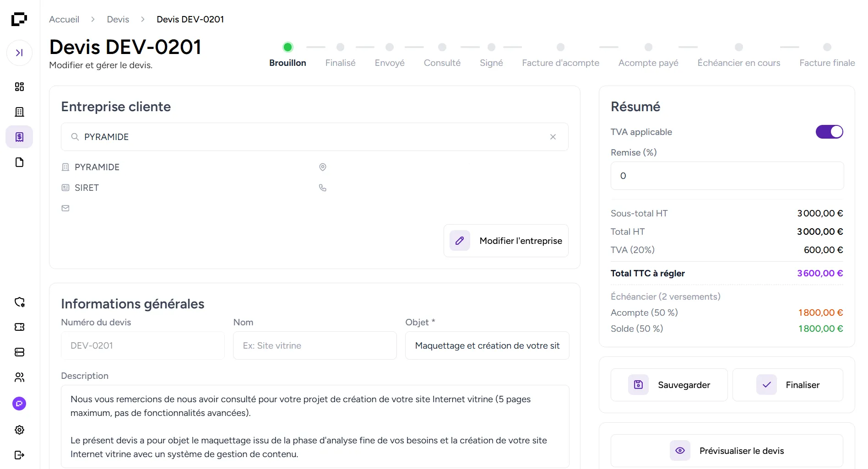This screenshot has height=469, width=868.
Task: Click the Description text area
Action: coord(315,426)
